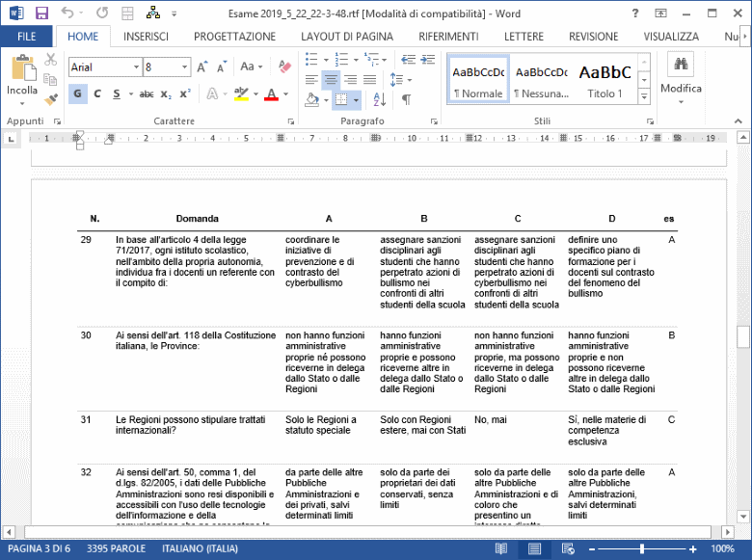Switch to the LAYOUT DI PAGINA tab
752x560 pixels.
pos(347,37)
